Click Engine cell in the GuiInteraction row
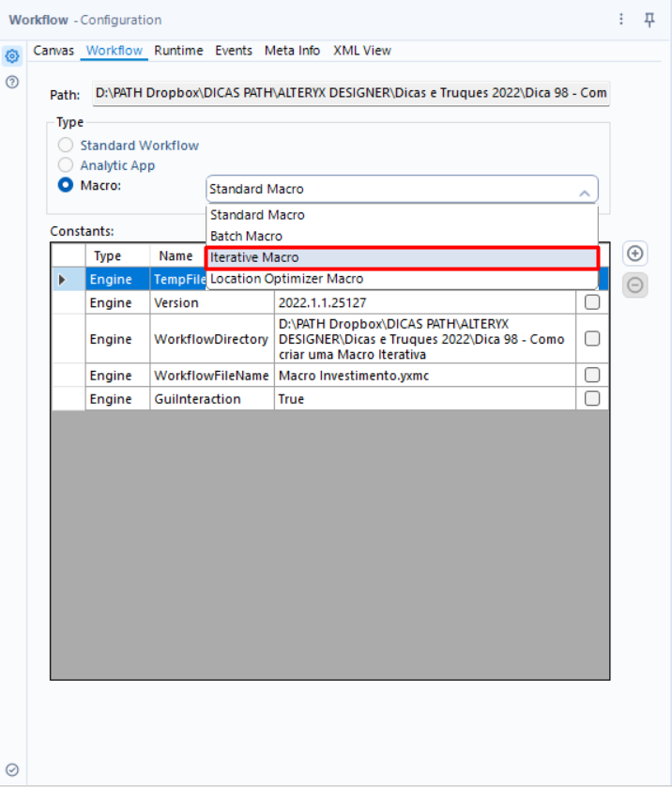This screenshot has width=672, height=787. tap(118, 399)
